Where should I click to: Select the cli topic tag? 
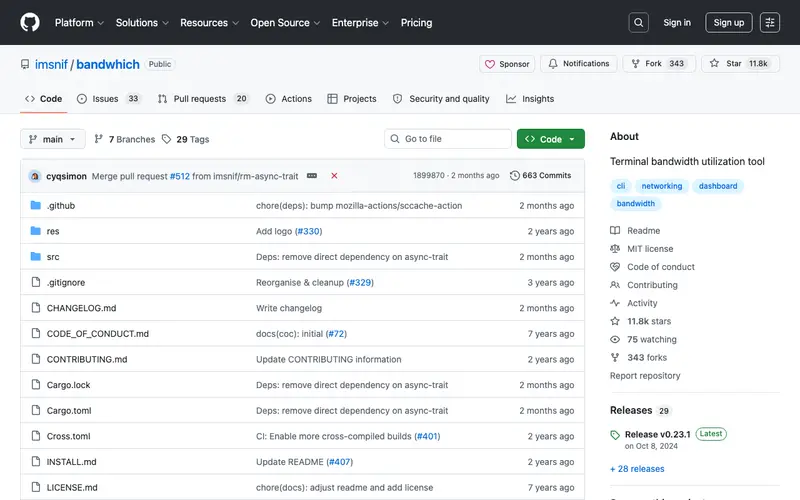click(x=620, y=186)
